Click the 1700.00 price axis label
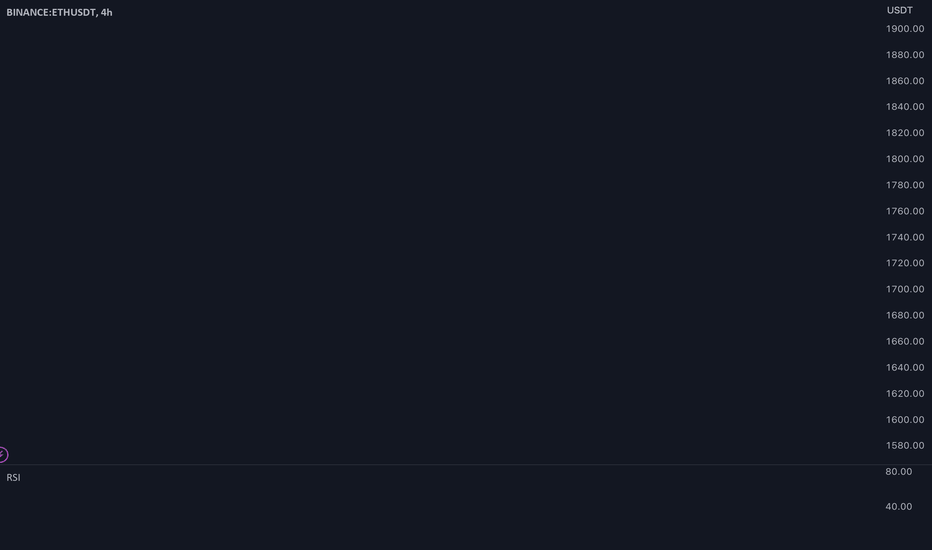 tap(905, 289)
